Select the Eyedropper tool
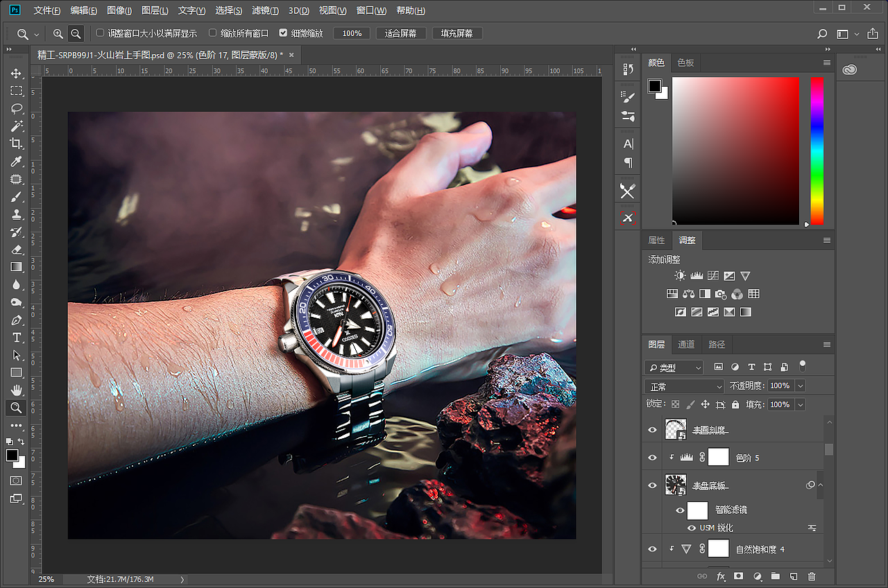Viewport: 888px width, 588px height. tap(16, 162)
